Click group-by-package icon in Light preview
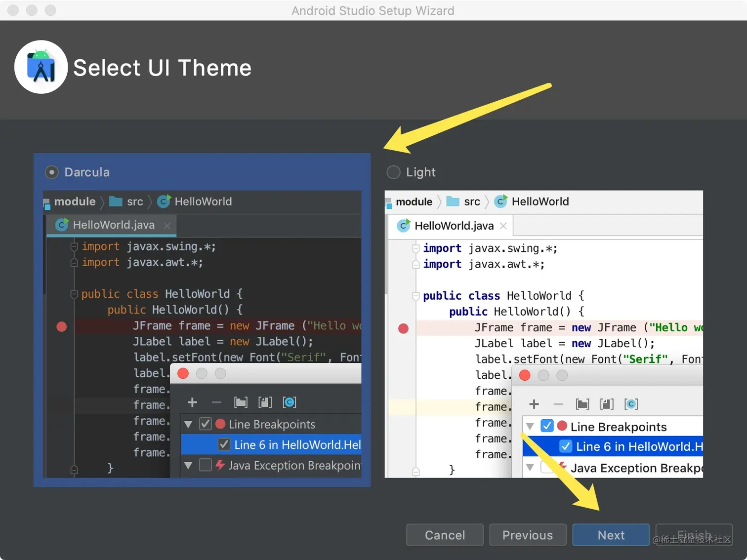 (x=582, y=404)
